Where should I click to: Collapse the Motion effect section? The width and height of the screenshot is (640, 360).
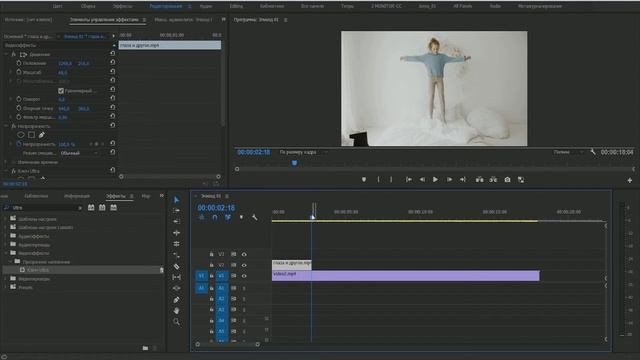[6, 54]
